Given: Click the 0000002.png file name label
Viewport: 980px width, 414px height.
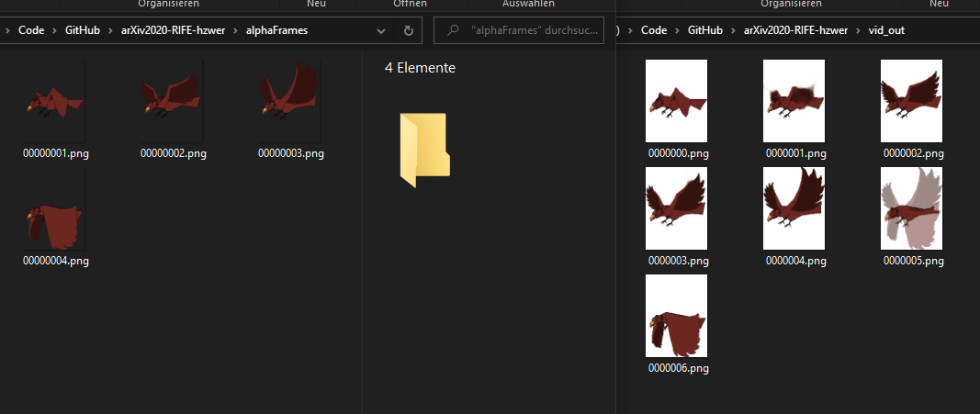Looking at the screenshot, I should [914, 153].
